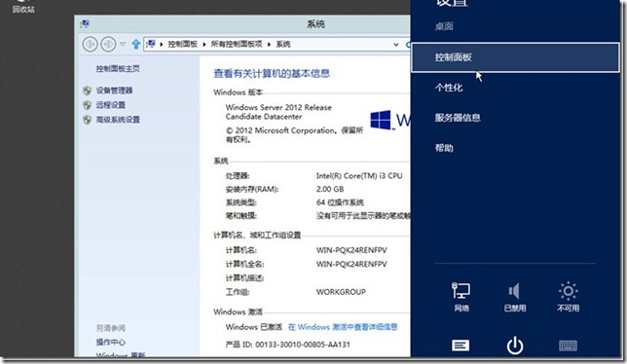
Task: Click the power button icon
Action: [515, 346]
